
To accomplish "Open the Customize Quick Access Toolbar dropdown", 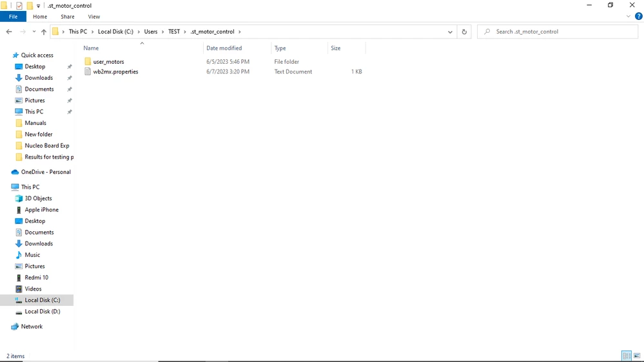I will click(x=38, y=6).
